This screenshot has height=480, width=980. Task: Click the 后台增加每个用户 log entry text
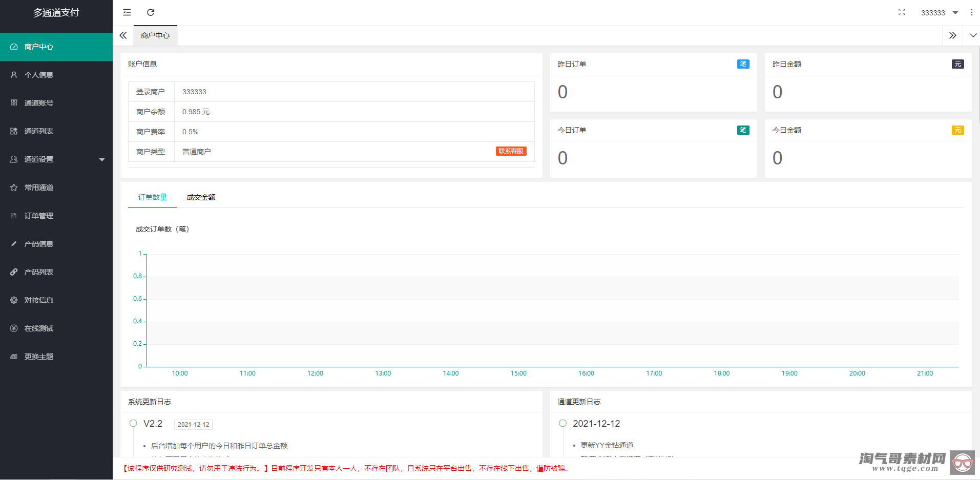(219, 446)
